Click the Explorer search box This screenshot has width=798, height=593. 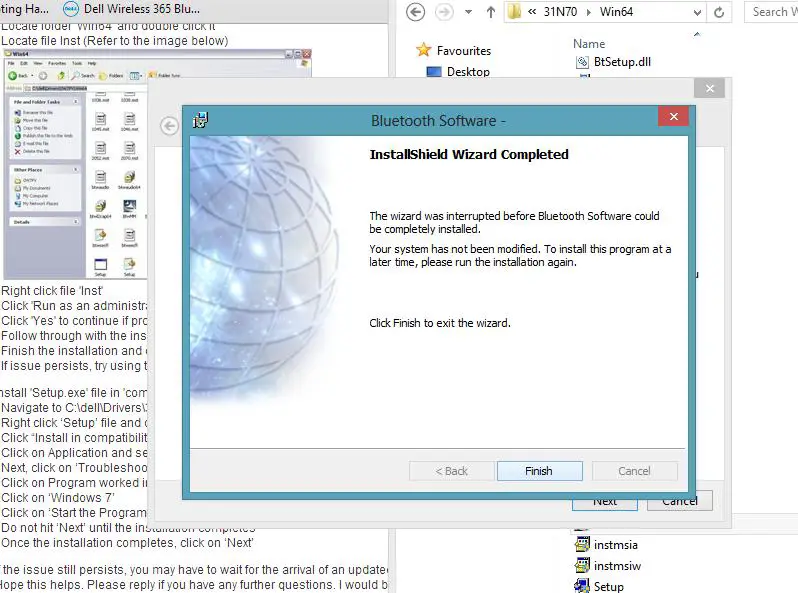(x=771, y=12)
